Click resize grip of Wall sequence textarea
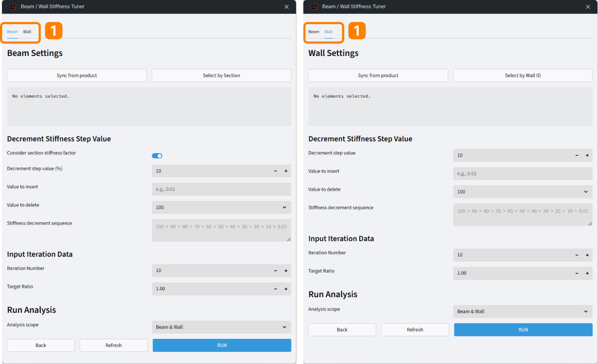Screen dimensions: 598x364 [x=590, y=224]
